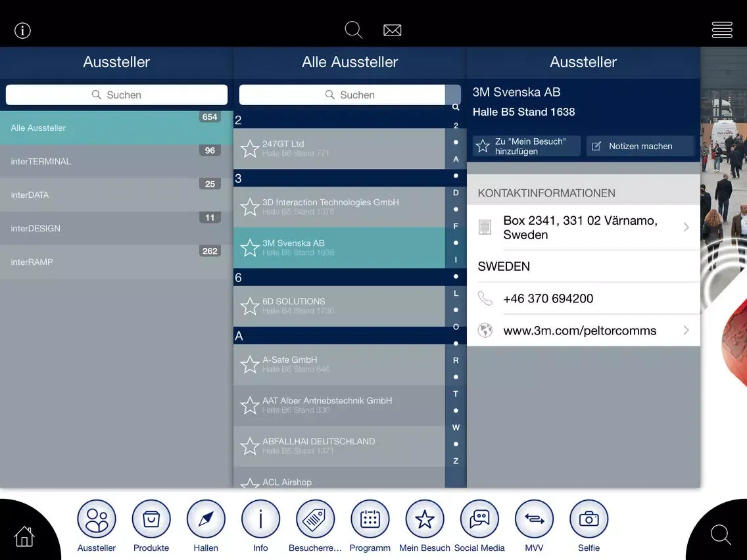
Task: Open the info icon in top bar
Action: click(x=22, y=30)
